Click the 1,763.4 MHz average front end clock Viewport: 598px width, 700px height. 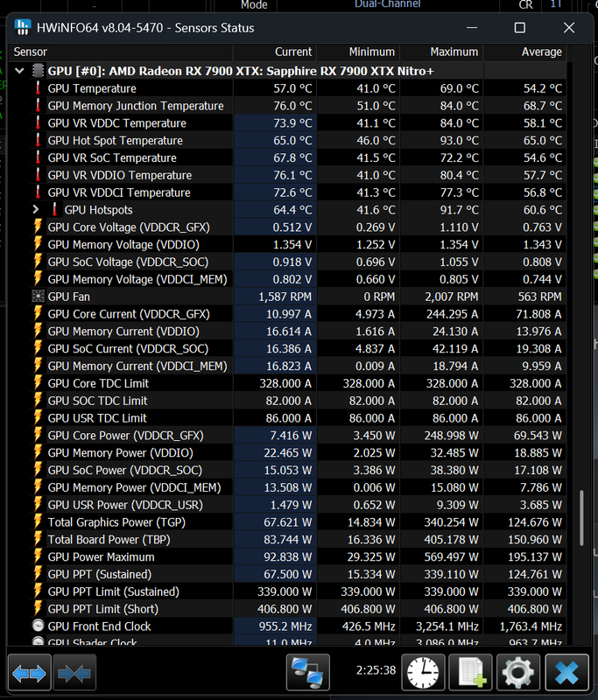point(531,626)
